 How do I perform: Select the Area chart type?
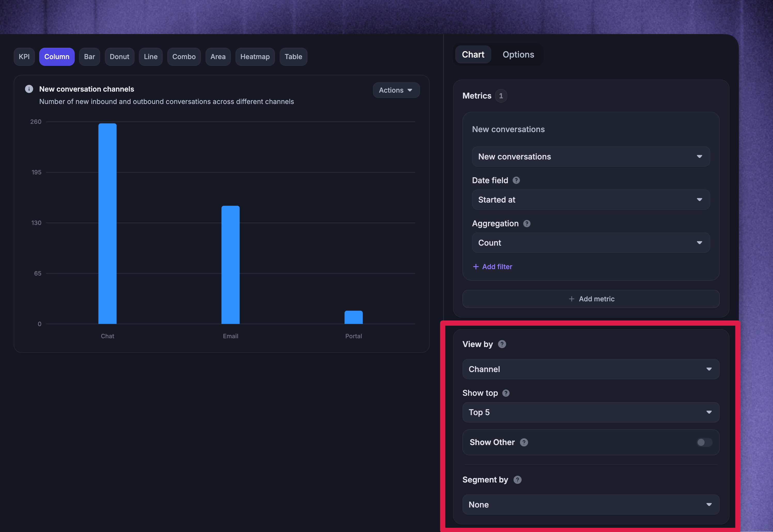218,57
